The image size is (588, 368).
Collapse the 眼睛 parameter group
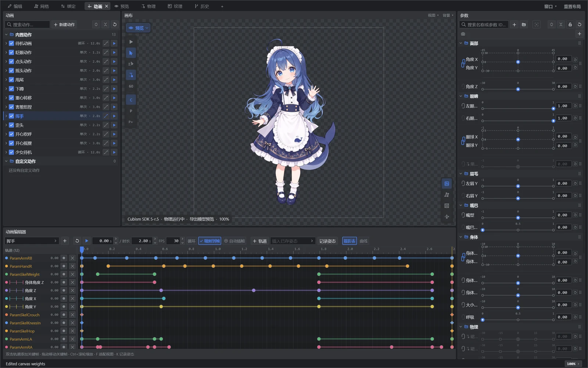[461, 96]
